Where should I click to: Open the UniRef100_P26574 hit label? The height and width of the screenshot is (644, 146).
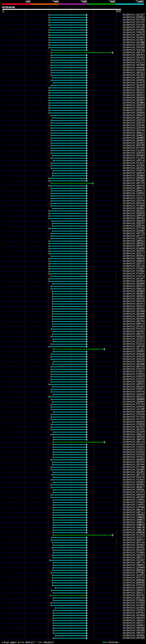pyautogui.click(x=133, y=238)
